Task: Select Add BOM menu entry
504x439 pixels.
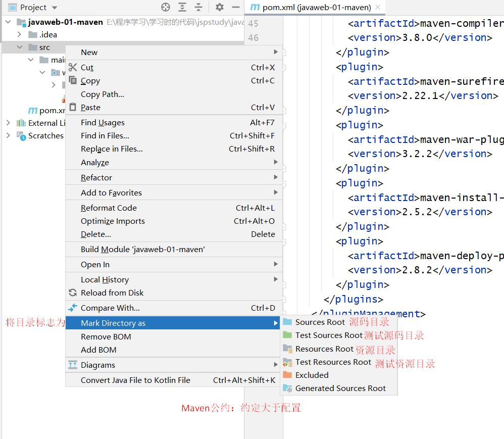Action: [174, 350]
